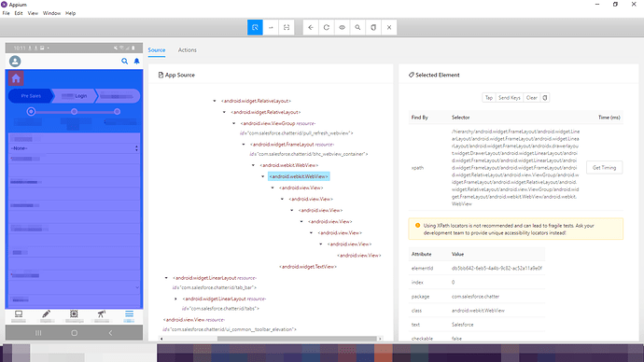
Task: Refresh source and screenshot
Action: (326, 27)
